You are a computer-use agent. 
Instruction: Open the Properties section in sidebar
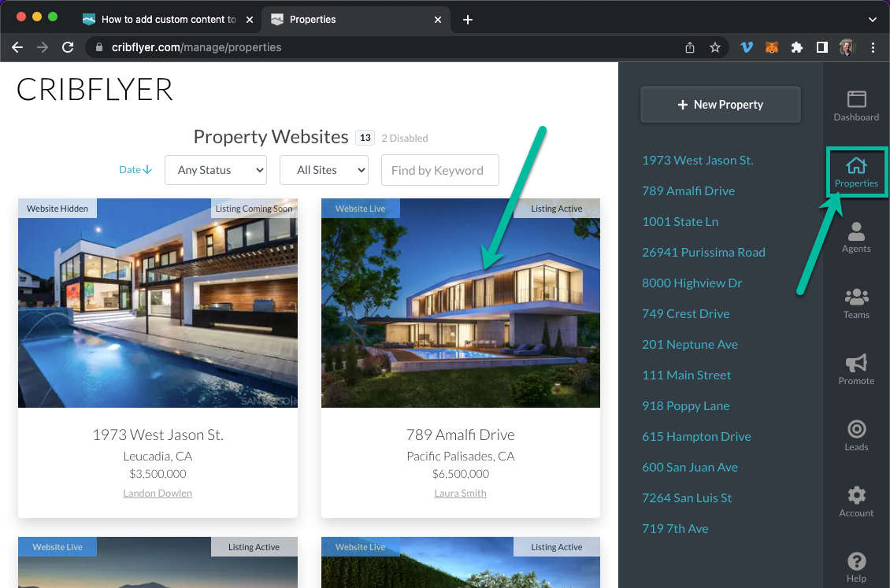[856, 173]
